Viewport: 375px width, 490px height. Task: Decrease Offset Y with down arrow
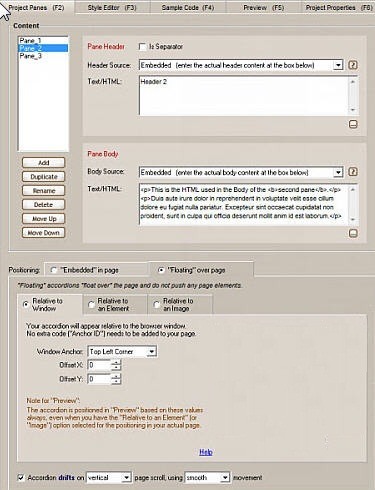click(x=116, y=382)
